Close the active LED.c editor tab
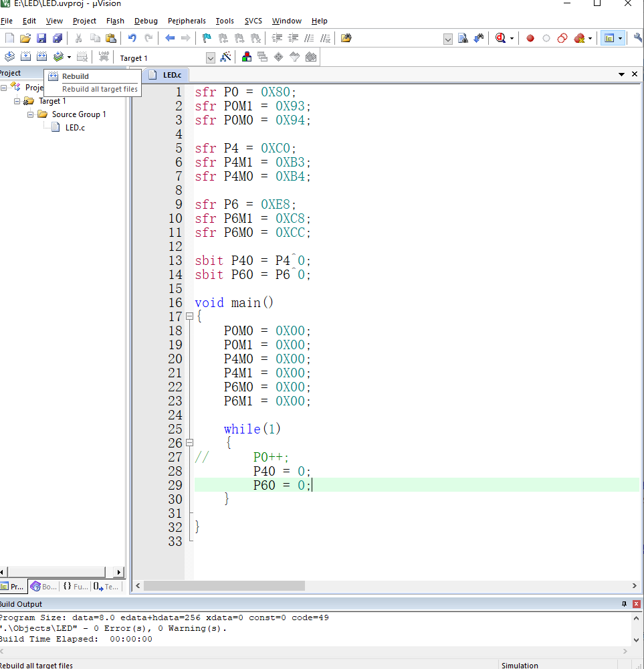The height and width of the screenshot is (669, 644). [635, 74]
